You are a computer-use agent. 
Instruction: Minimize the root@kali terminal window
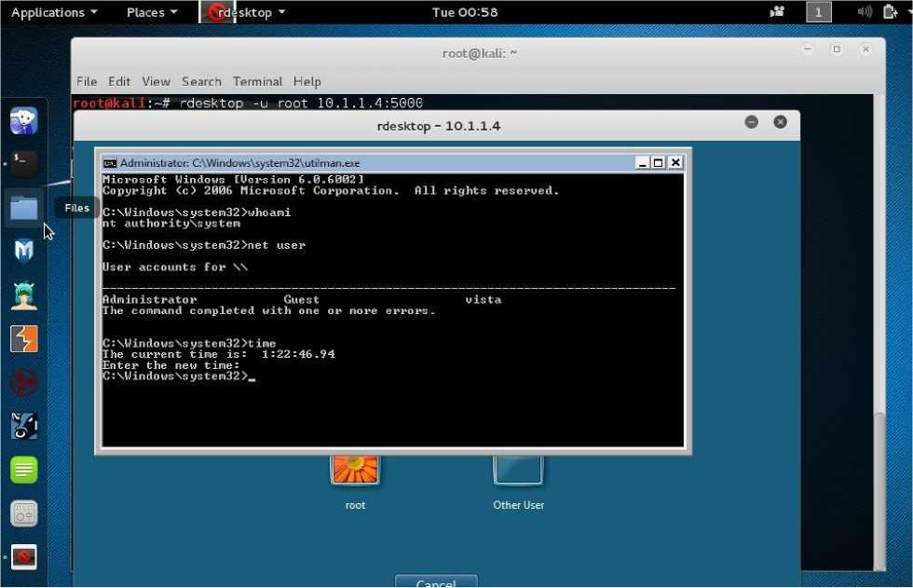click(x=808, y=49)
